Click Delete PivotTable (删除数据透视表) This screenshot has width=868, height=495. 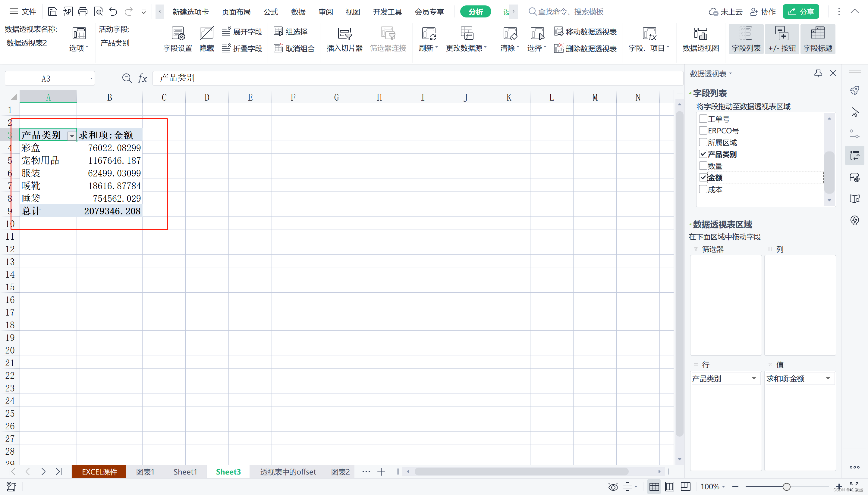(x=585, y=48)
